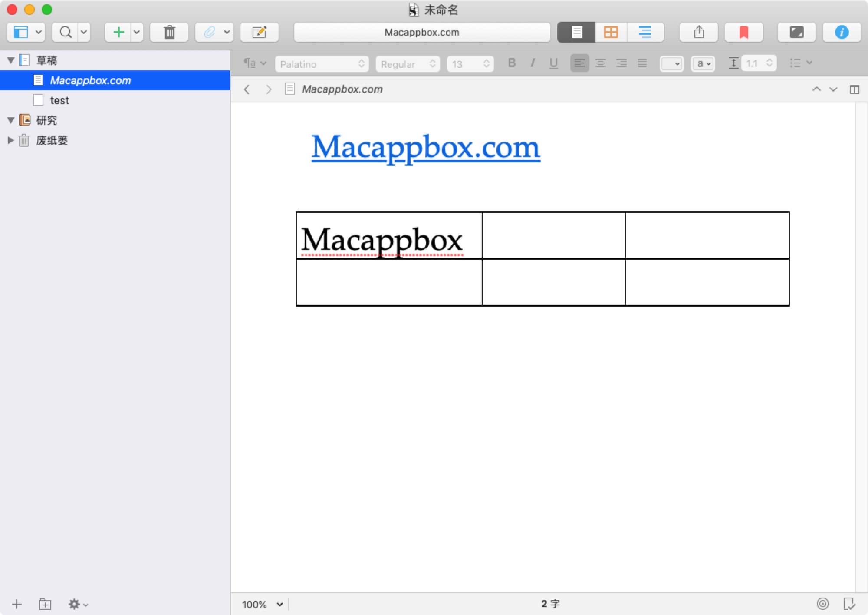Image resolution: width=868 pixels, height=615 pixels.
Task: Open the add item dropdown arrow
Action: pos(137,32)
